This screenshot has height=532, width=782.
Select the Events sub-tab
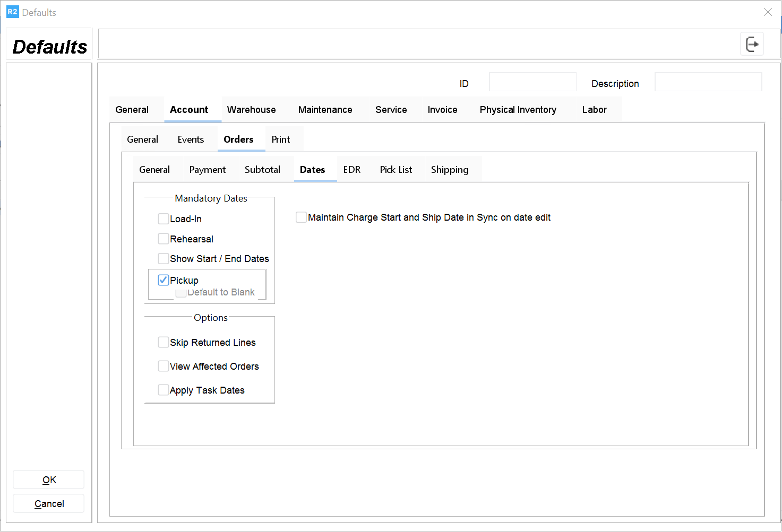(x=191, y=139)
